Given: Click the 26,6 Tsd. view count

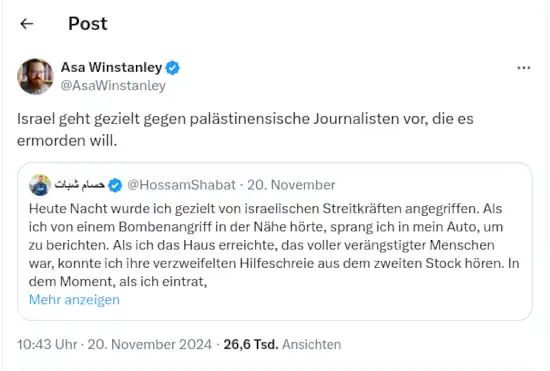Looking at the screenshot, I should coord(251,344).
